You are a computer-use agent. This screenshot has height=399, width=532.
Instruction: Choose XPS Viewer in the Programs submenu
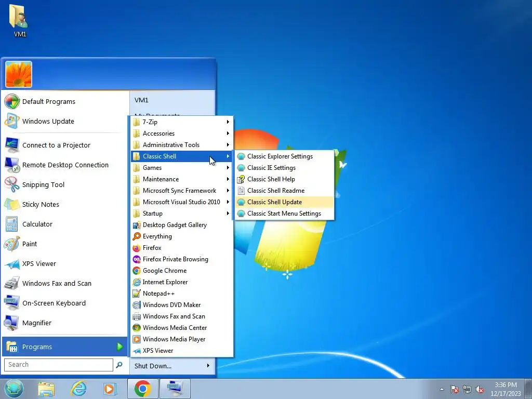point(182,351)
